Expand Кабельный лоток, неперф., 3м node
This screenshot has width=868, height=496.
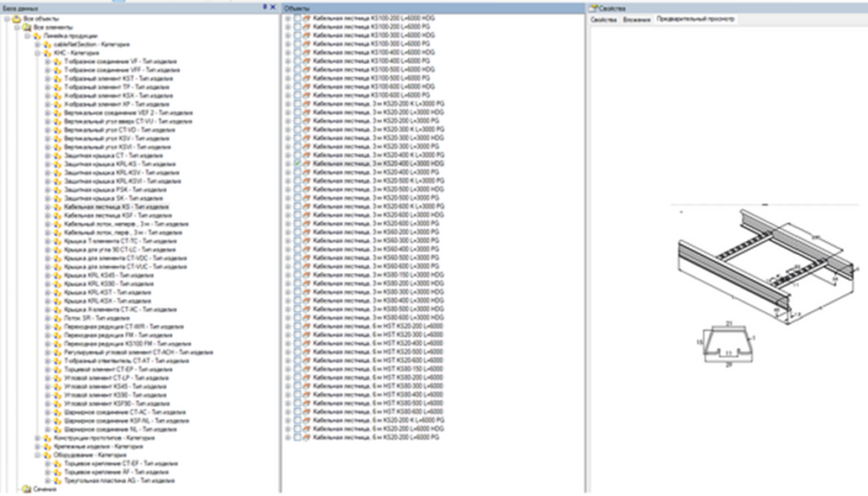click(48, 224)
